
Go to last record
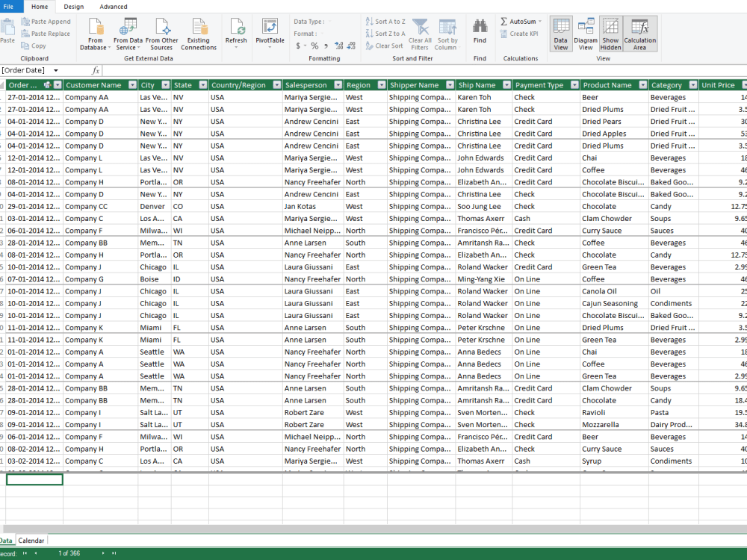[114, 553]
